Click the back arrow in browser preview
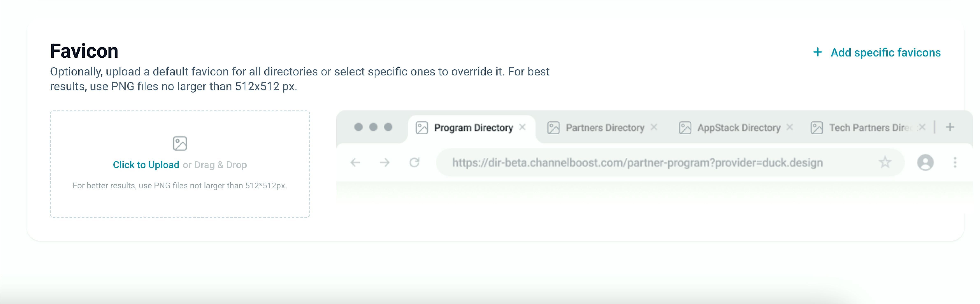 pos(355,163)
